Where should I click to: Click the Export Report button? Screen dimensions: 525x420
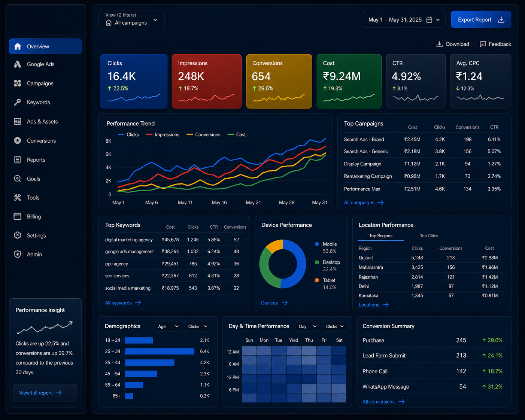(x=481, y=19)
